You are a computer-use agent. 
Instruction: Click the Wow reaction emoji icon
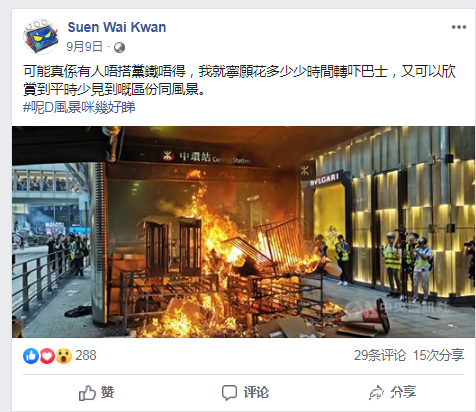(x=64, y=356)
